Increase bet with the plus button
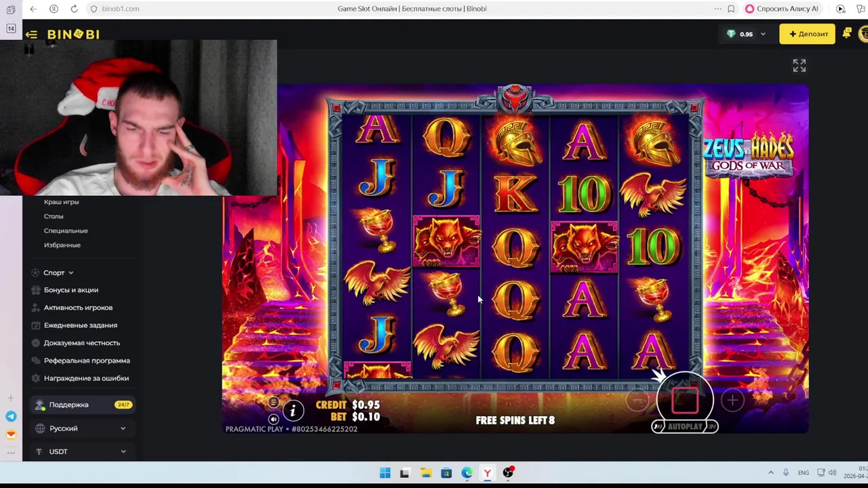This screenshot has height=488, width=868. pyautogui.click(x=732, y=401)
